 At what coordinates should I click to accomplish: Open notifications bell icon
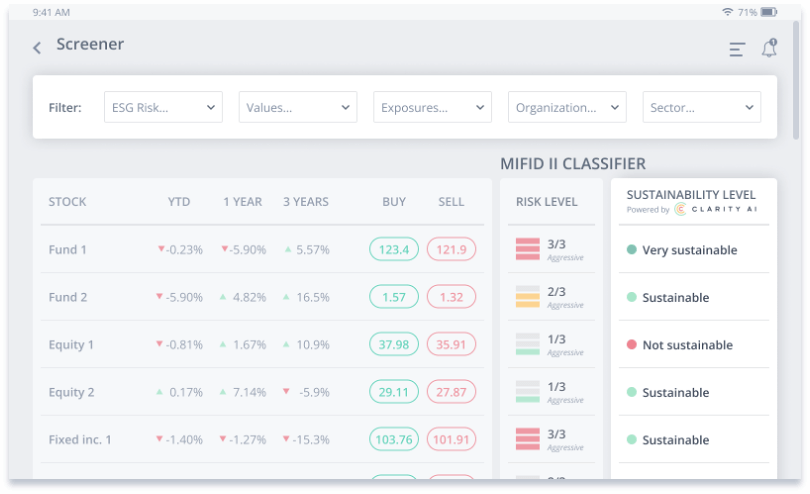[x=769, y=48]
